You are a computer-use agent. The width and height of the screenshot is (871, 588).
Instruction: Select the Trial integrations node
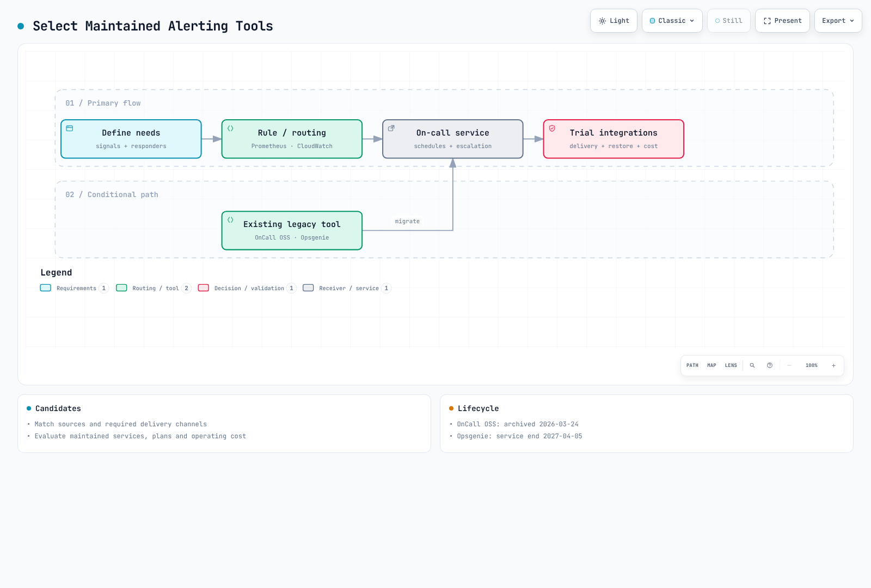[614, 139]
